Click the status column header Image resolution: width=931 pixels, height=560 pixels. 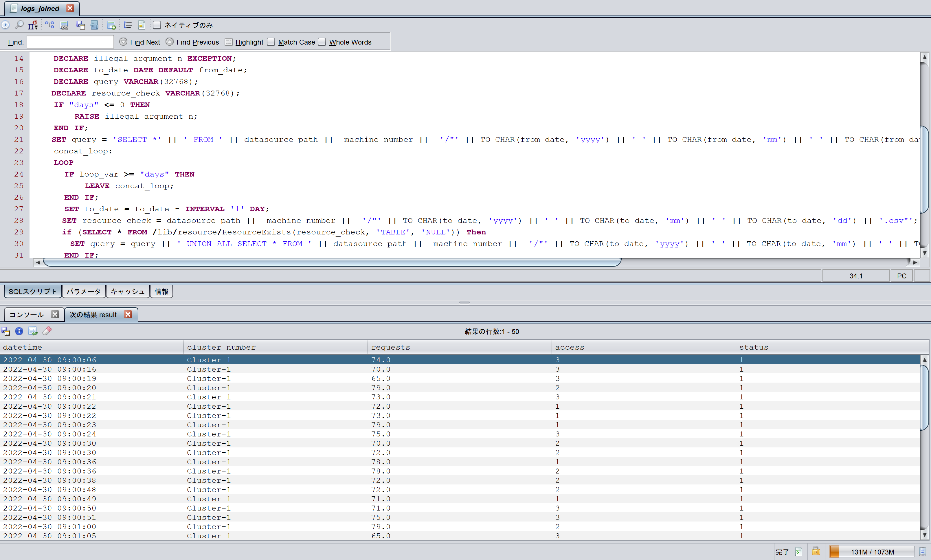pos(828,347)
